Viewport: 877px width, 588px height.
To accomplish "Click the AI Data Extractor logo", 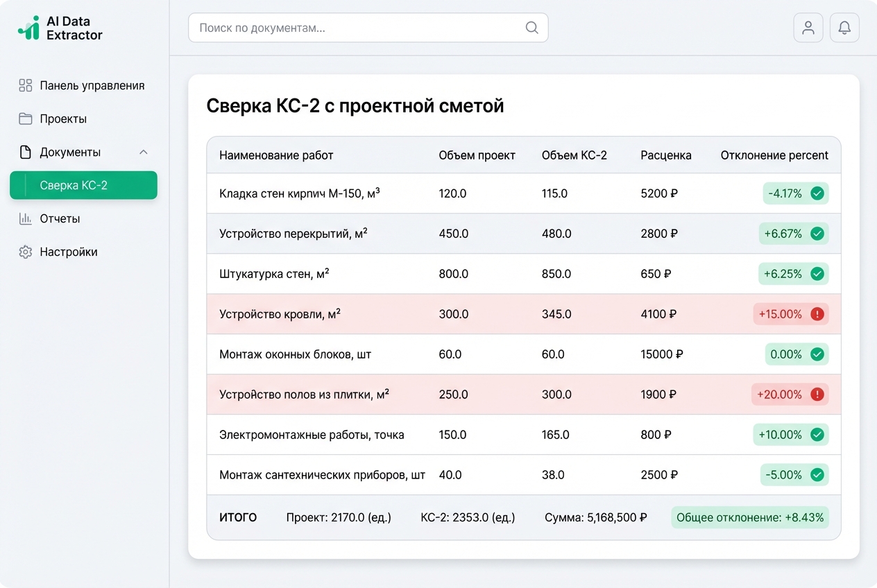I will click(60, 28).
